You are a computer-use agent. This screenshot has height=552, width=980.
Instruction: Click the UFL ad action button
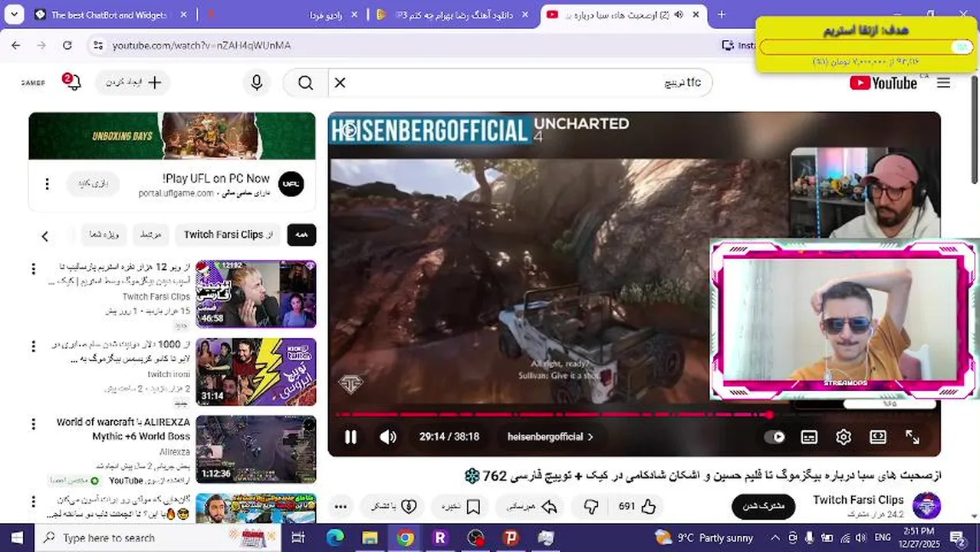[x=93, y=184]
